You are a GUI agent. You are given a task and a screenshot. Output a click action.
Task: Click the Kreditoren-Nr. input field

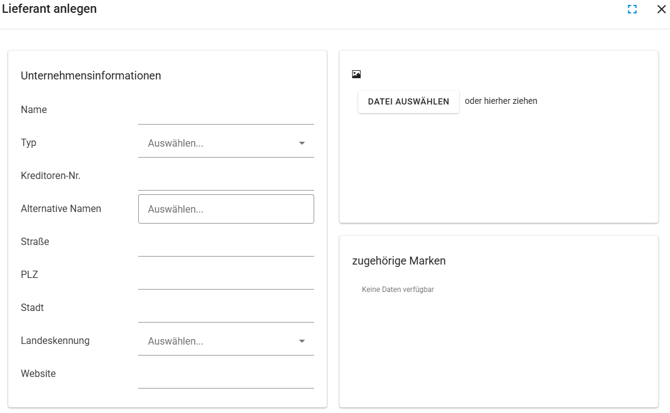click(x=225, y=177)
